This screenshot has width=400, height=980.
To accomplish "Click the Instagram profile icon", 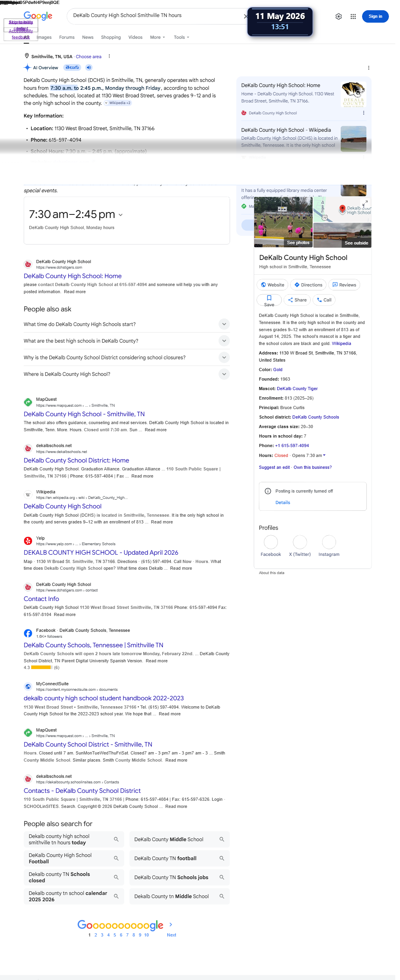I will 329,542.
